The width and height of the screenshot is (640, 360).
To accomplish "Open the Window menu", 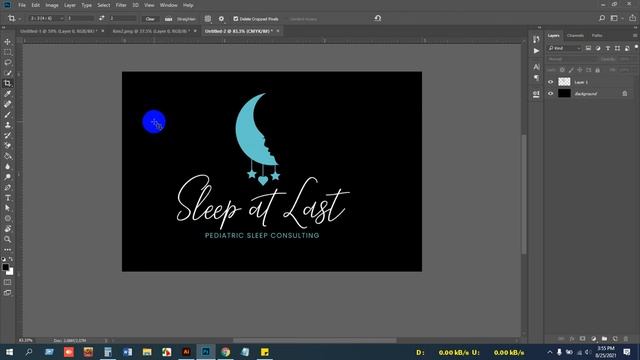I will pyautogui.click(x=169, y=5).
